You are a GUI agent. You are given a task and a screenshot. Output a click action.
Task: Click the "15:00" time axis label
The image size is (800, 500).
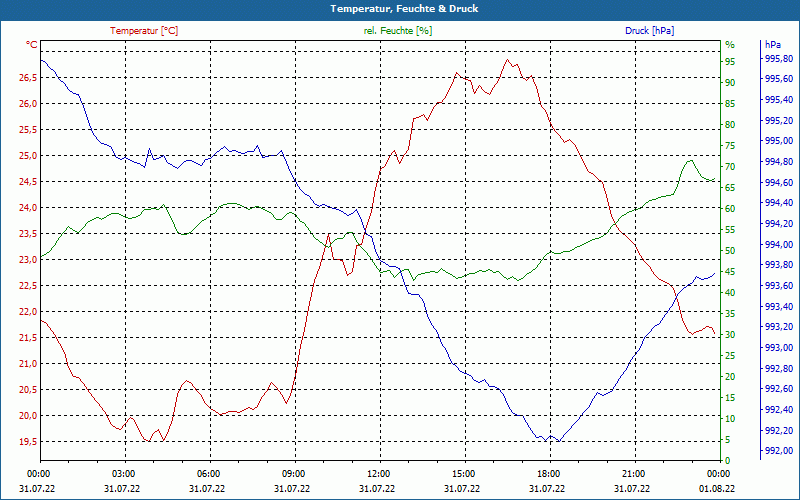[x=463, y=474]
